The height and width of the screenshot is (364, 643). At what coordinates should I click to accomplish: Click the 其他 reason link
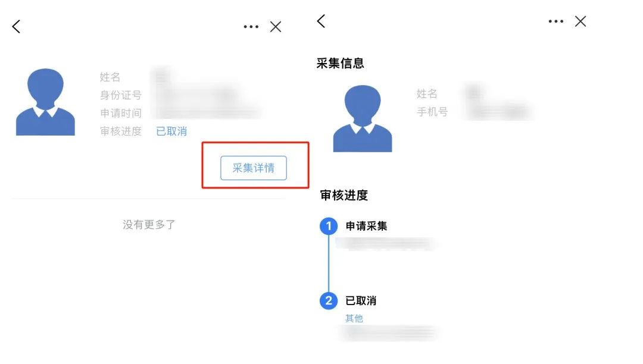pos(354,318)
